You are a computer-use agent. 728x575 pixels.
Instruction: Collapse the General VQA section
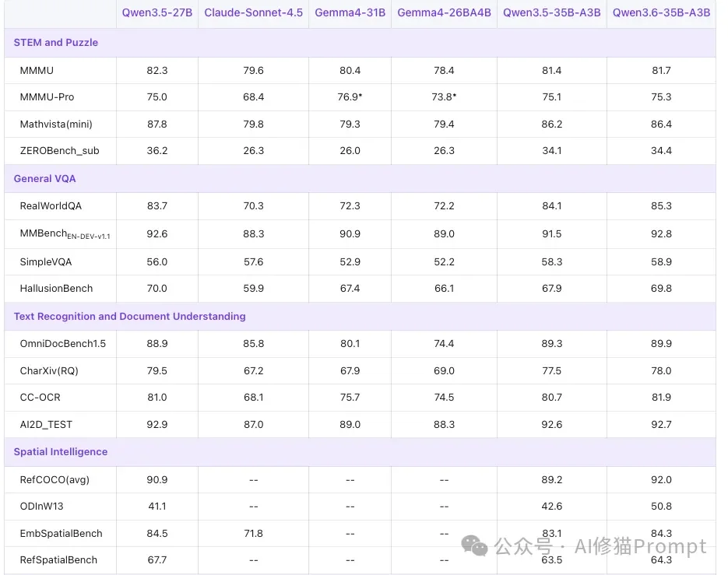coord(44,178)
